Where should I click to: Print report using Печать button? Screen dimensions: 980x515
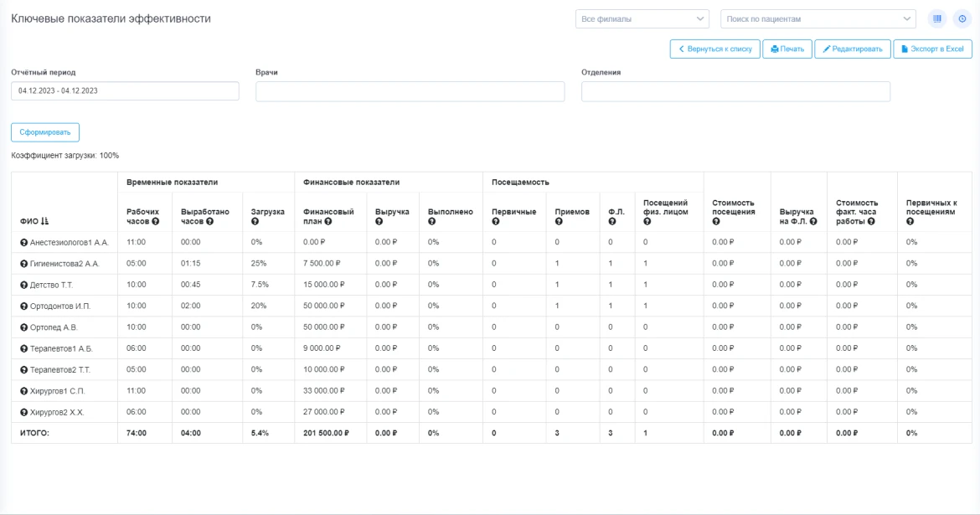787,49
